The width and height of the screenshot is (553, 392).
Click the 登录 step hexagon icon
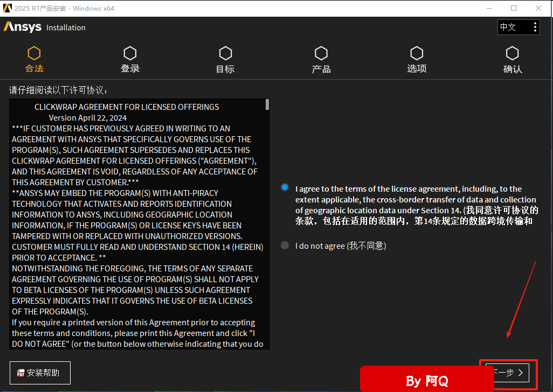click(130, 53)
